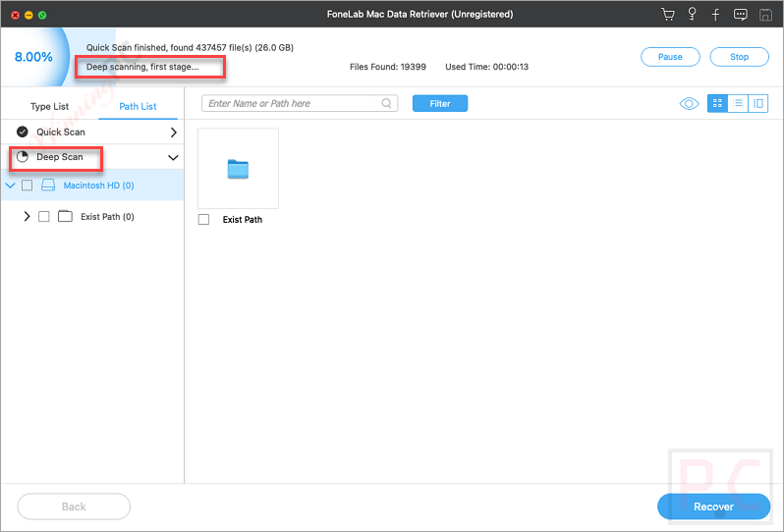784x532 pixels.
Task: Switch to thumbnail grid view
Action: tap(717, 103)
